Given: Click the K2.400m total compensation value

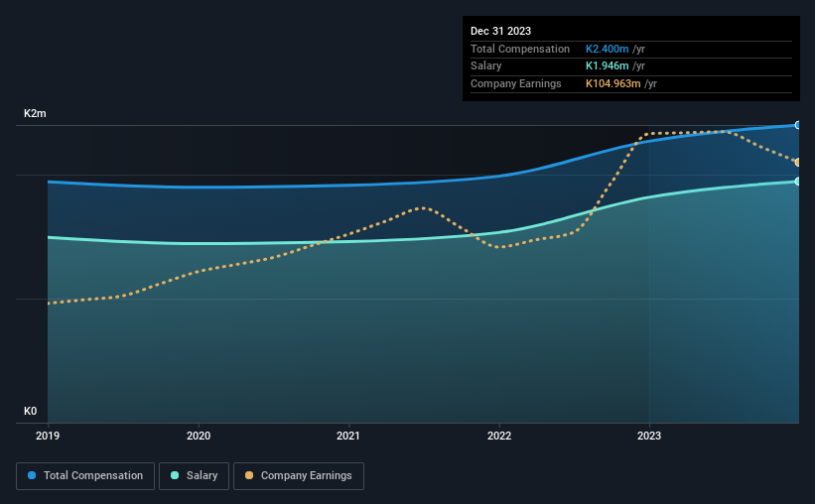Looking at the screenshot, I should coord(608,49).
